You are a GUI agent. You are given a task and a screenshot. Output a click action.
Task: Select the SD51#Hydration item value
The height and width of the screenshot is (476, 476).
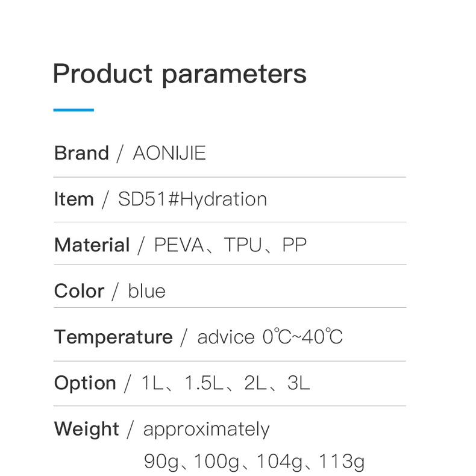pyautogui.click(x=192, y=199)
